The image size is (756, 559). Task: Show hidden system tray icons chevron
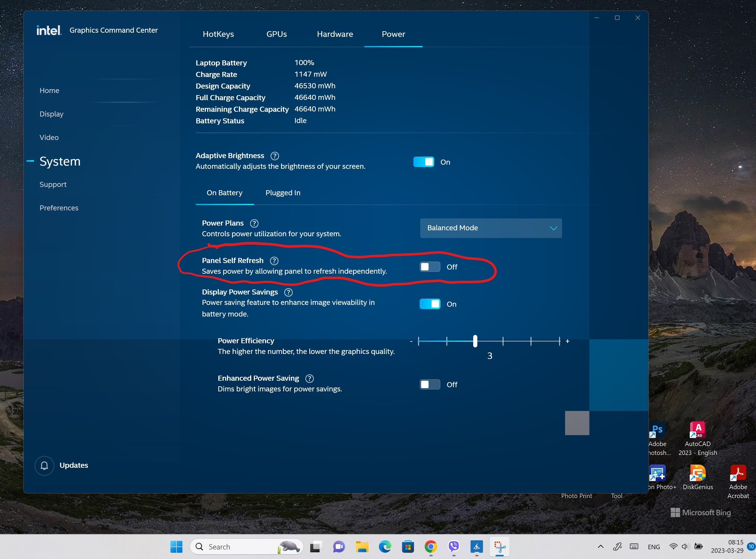[600, 547]
